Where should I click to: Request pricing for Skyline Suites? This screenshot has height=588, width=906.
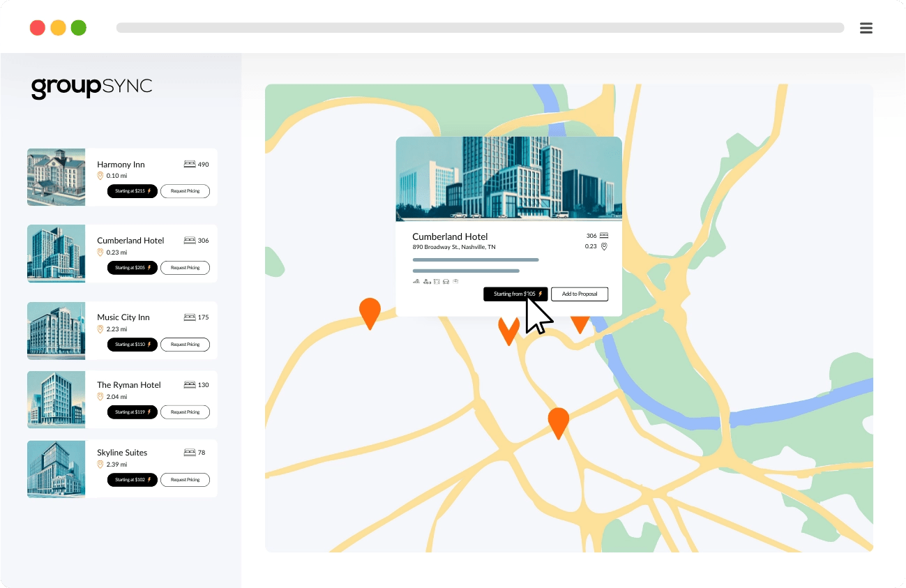tap(185, 480)
